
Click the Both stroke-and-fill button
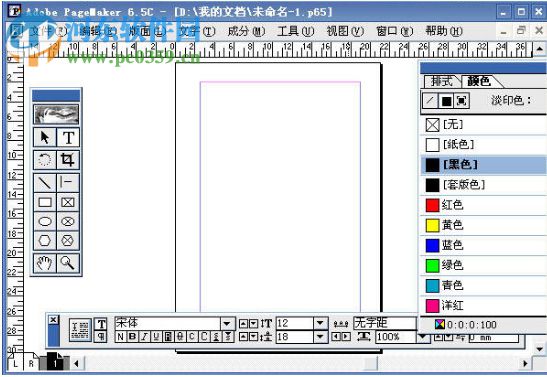tap(462, 101)
